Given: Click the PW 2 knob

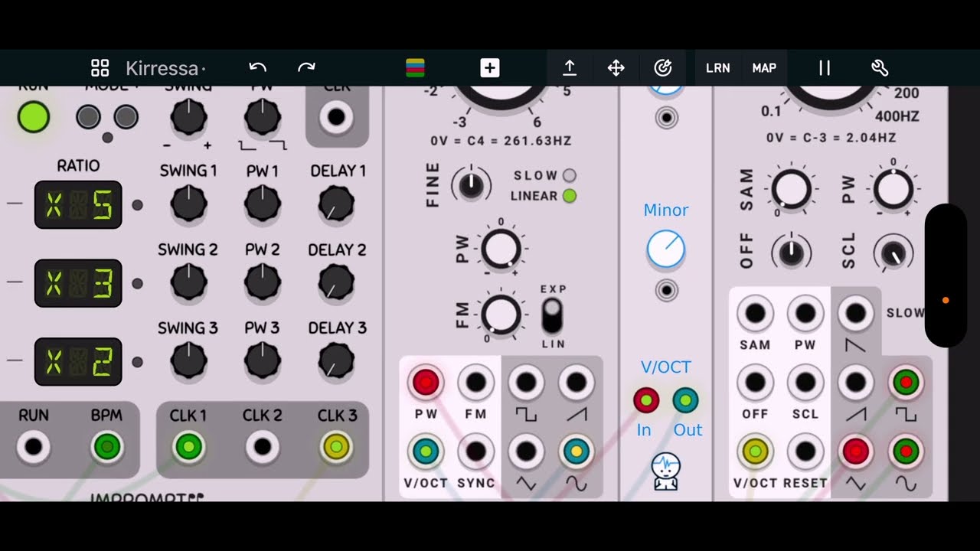Looking at the screenshot, I should [263, 282].
